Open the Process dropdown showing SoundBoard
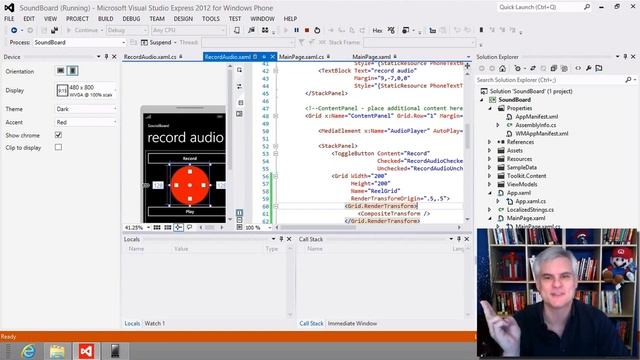Viewport: 640px width, 360px height. [79, 42]
